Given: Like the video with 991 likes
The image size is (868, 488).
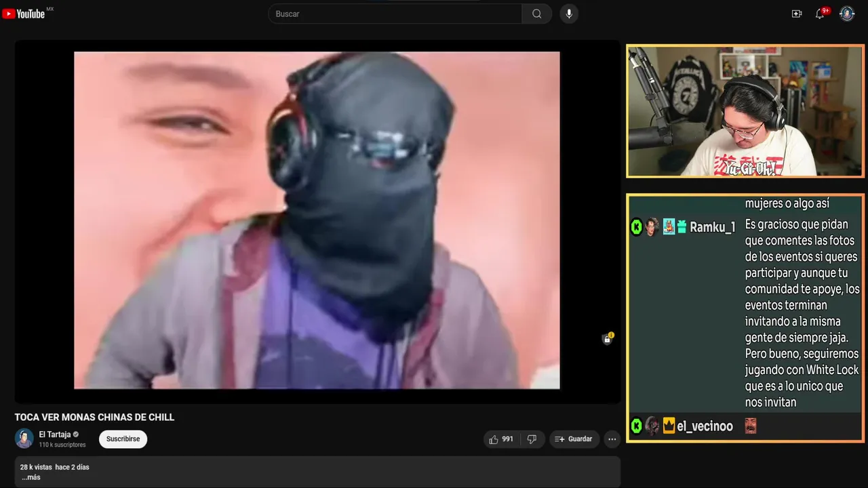Looking at the screenshot, I should pyautogui.click(x=501, y=439).
